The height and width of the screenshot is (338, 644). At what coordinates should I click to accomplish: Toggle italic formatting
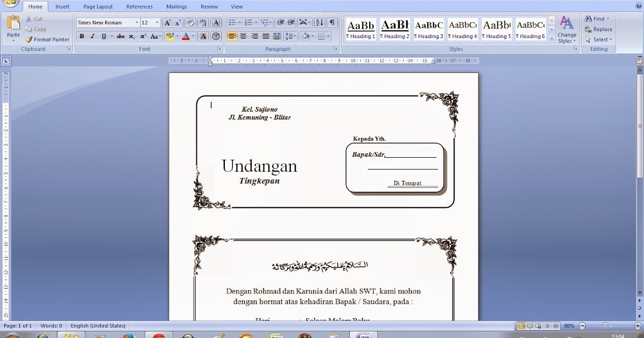(92, 36)
